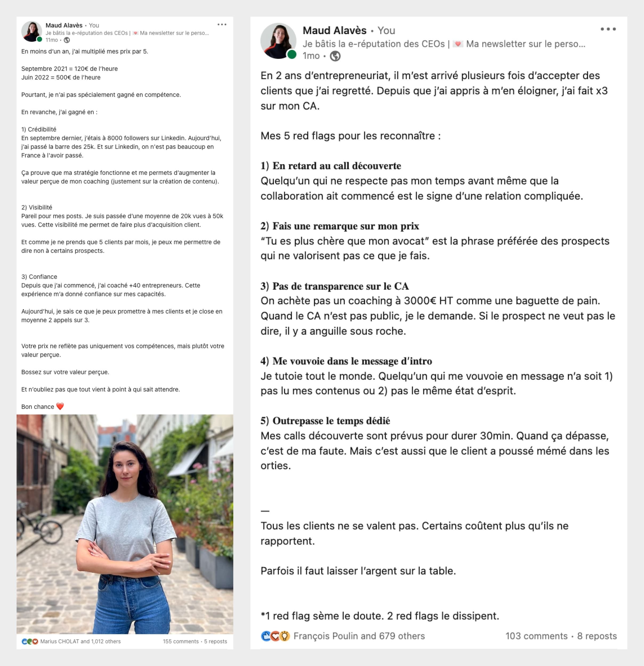Open Maud Alavès avatar on right post

[x=278, y=41]
